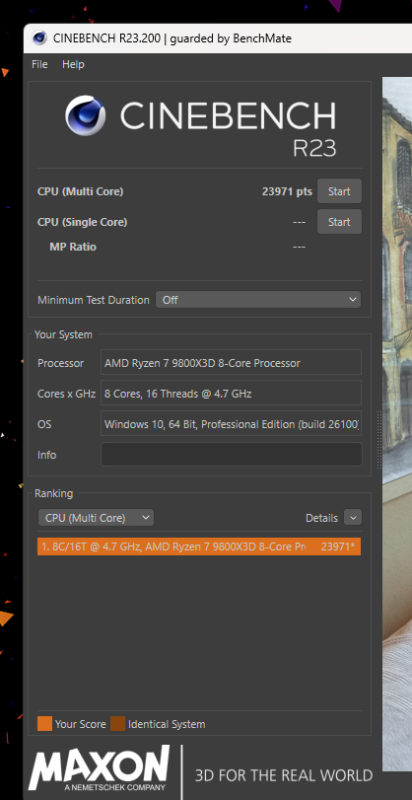
Task: Click the Identical System brown swatch
Action: [118, 723]
